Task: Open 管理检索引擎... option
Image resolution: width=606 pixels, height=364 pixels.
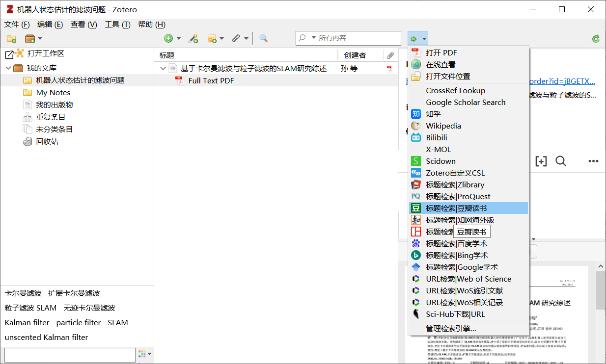Action: (468, 328)
